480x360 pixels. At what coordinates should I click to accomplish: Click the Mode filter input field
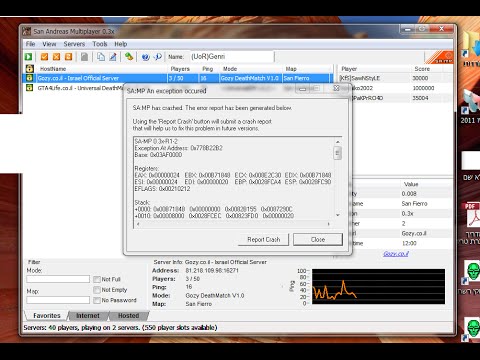[x=58, y=279]
